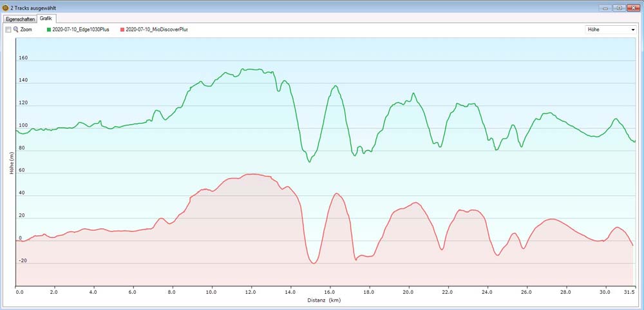Click the Zoom label text
644x310 pixels.
26,30
